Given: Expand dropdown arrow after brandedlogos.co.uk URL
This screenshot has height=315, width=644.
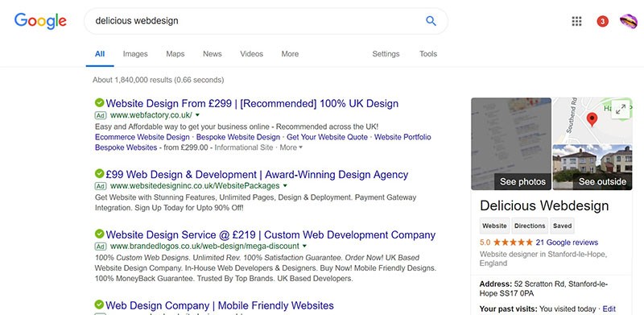Looking at the screenshot, I should pyautogui.click(x=304, y=246).
